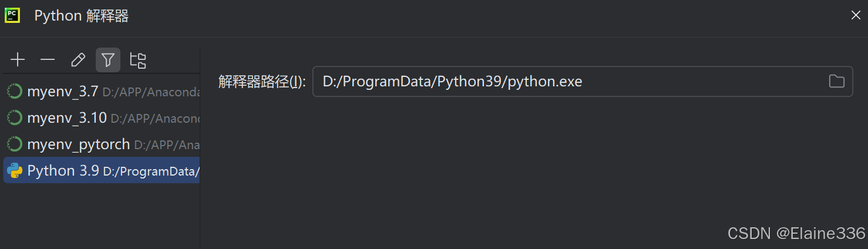Click Python logo icon beside Python 3.9
The image size is (868, 249).
(x=15, y=171)
